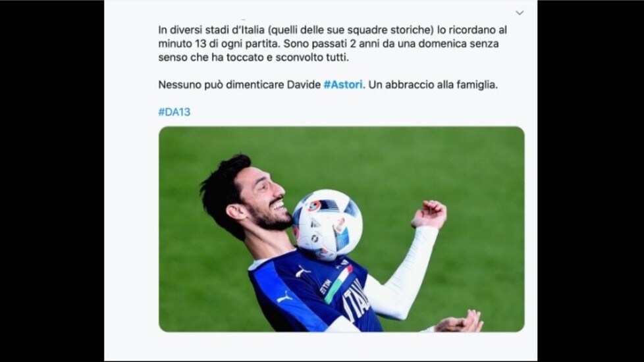
Task: Click the phrase "minuto 13 di ogni partita"
Action: point(219,43)
